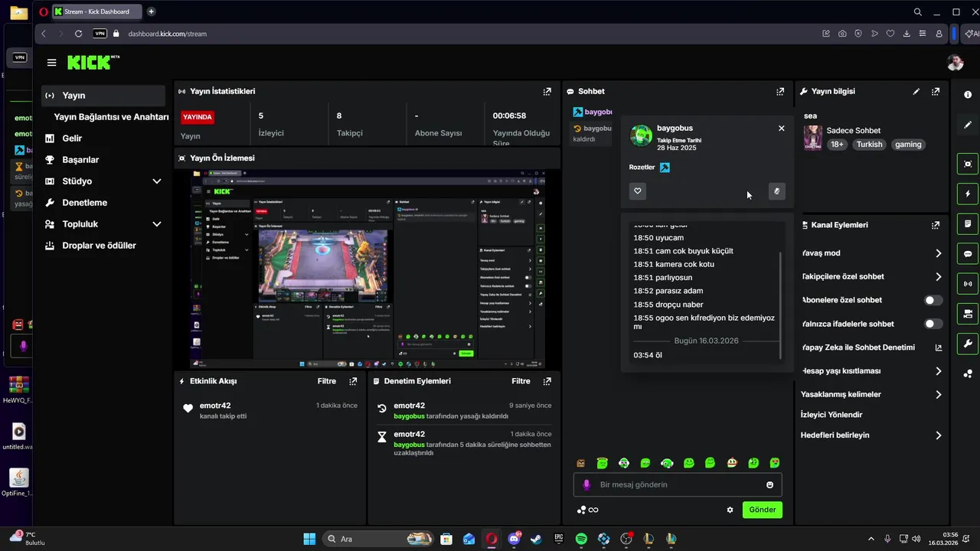This screenshot has width=980, height=551.
Task: Expand the Stüdyo sidebar section
Action: point(156,181)
